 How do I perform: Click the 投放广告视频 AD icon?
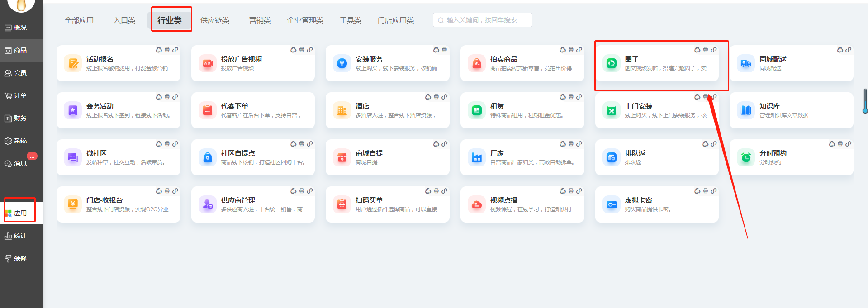coord(208,63)
